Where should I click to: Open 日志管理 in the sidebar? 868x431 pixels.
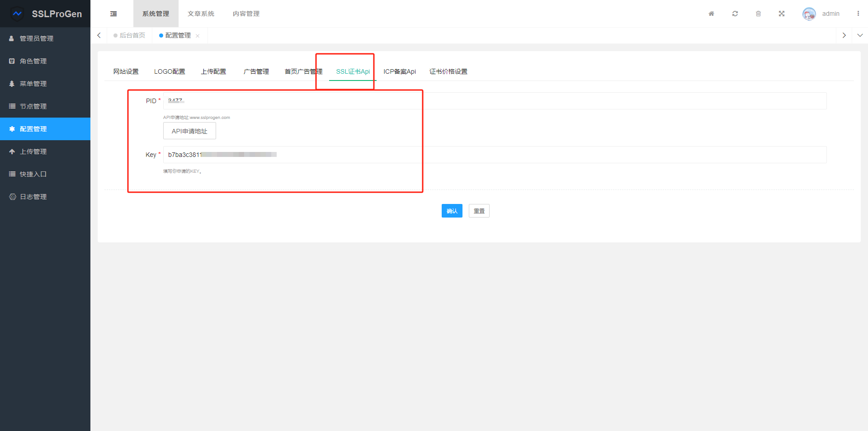[x=33, y=197]
